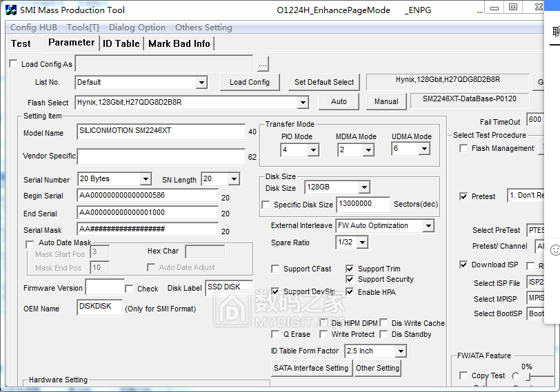Enable the Write Protect checkbox
This screenshot has height=392, width=560.
pos(323,334)
